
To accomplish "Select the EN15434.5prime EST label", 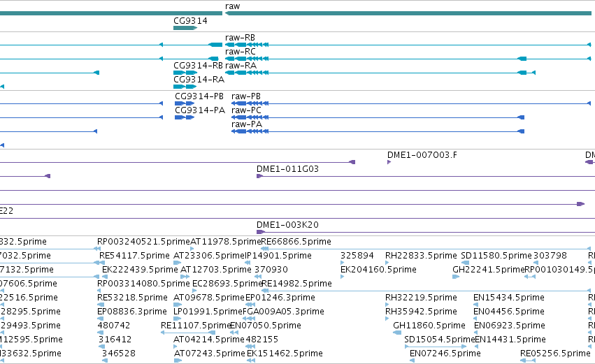I will click(509, 298).
